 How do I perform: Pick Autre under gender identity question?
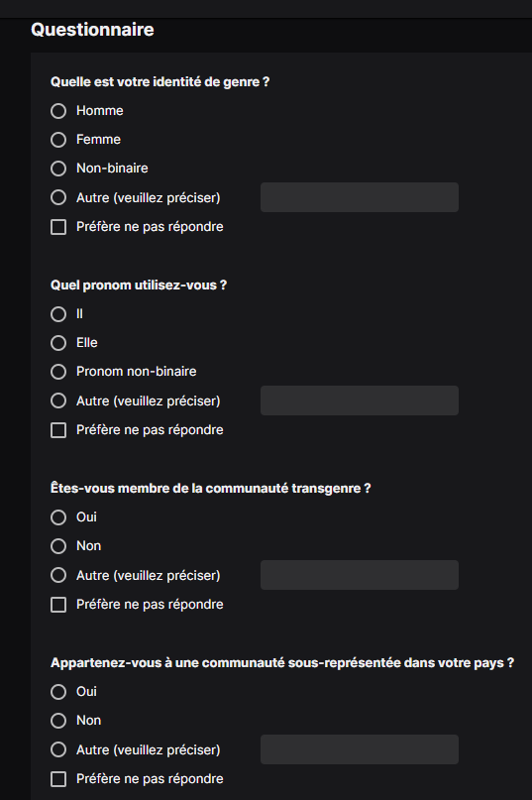pos(58,197)
